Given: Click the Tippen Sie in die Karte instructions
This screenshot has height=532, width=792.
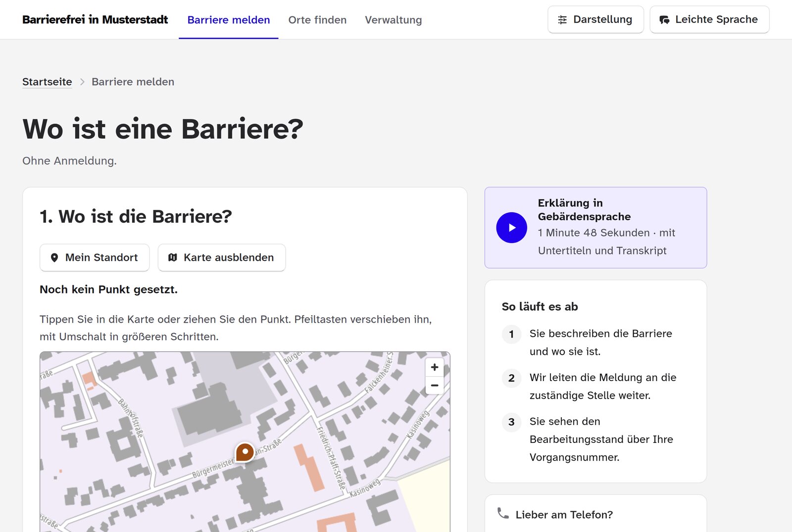Looking at the screenshot, I should pyautogui.click(x=236, y=328).
